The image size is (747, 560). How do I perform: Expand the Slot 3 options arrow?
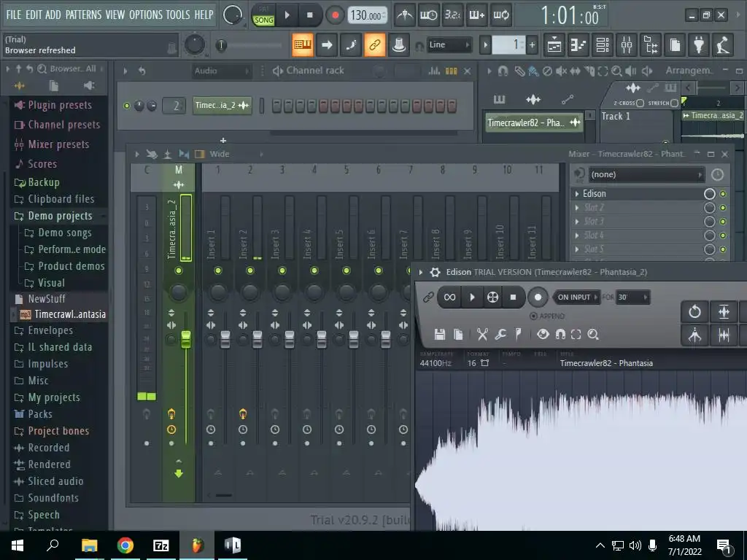click(x=577, y=222)
